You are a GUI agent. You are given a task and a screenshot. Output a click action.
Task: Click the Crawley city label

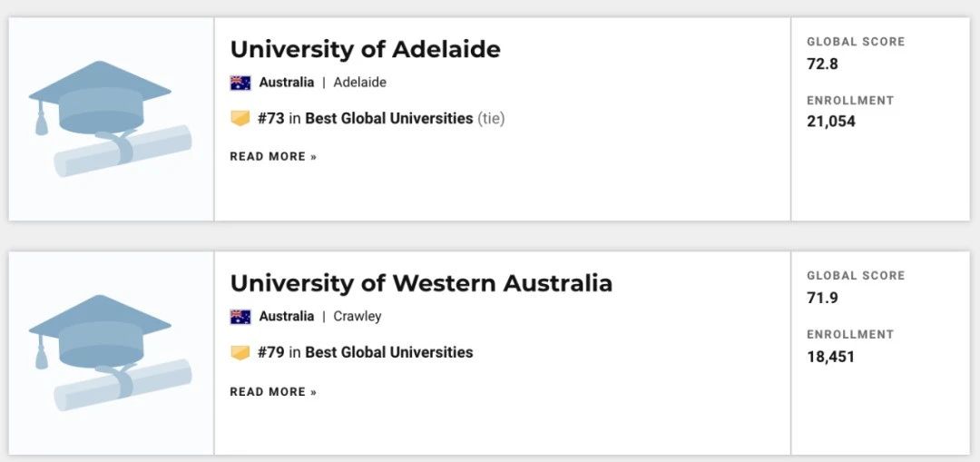point(357,317)
